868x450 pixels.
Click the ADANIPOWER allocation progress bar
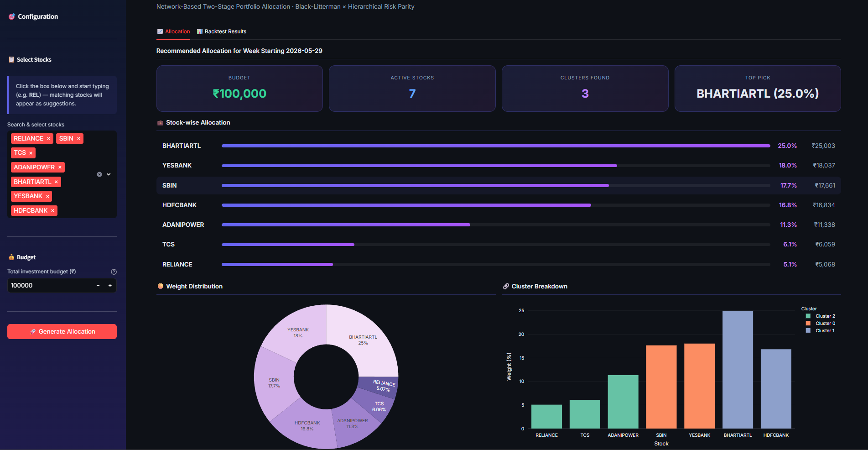coord(496,225)
